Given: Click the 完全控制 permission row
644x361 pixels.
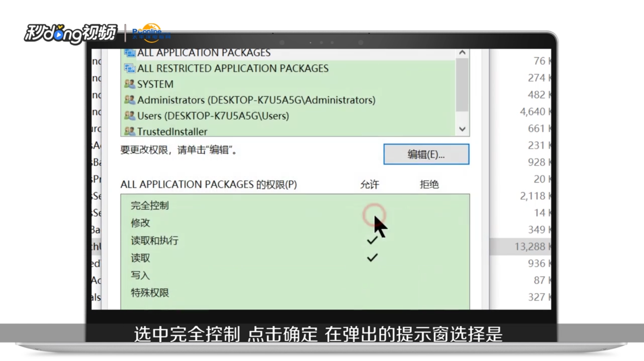Looking at the screenshot, I should 295,205.
